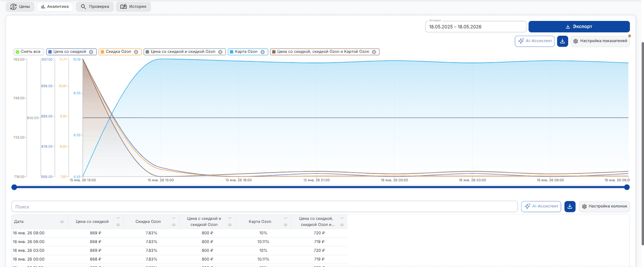
Task: Open Настройка колонок settings
Action: (x=604, y=207)
